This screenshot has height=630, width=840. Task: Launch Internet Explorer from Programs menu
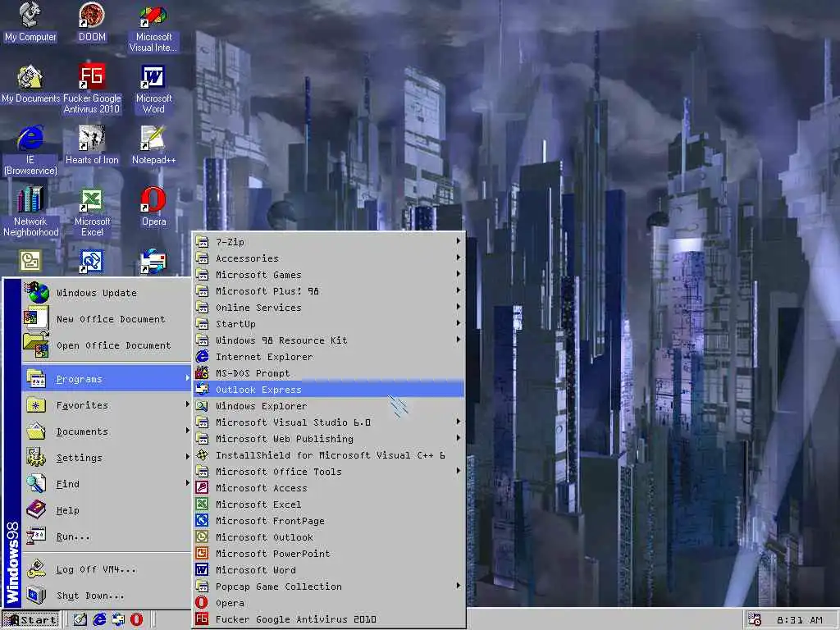tap(329, 357)
